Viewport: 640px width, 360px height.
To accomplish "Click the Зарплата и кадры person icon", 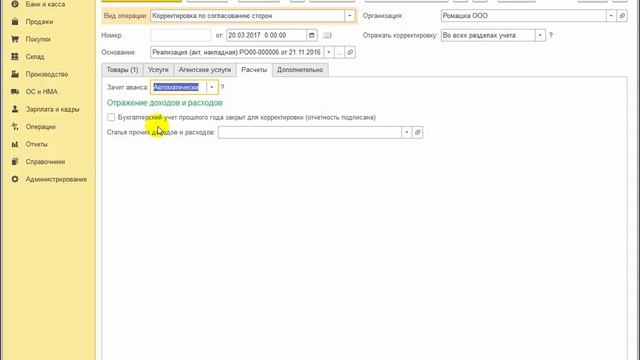I will pos(15,109).
